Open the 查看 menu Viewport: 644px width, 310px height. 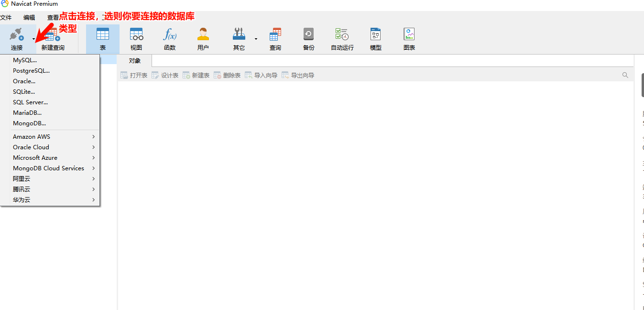click(x=53, y=18)
